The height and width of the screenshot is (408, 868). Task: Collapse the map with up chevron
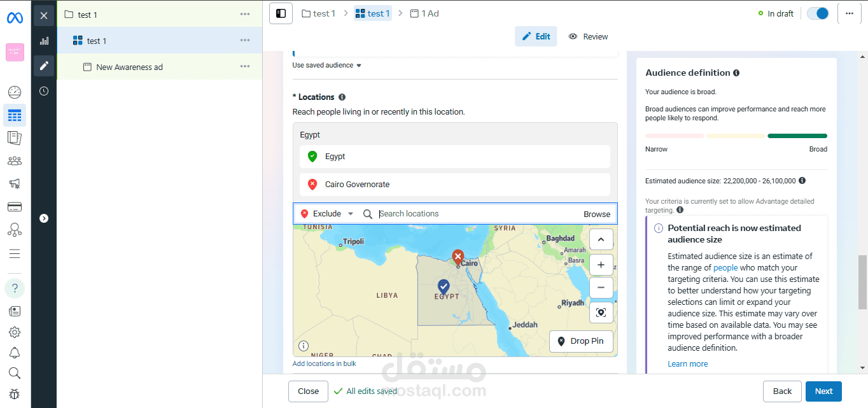click(601, 240)
